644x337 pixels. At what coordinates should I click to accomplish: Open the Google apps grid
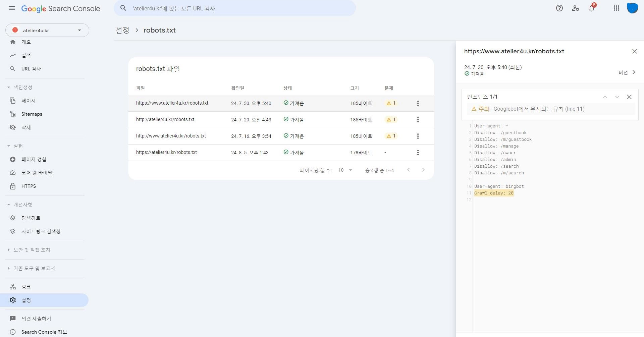click(616, 8)
